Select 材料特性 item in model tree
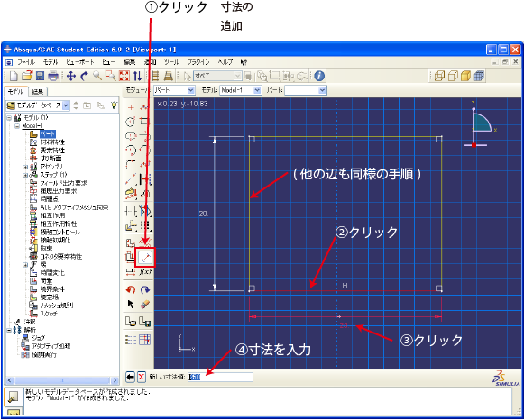The height and width of the screenshot is (420, 524). [52, 142]
